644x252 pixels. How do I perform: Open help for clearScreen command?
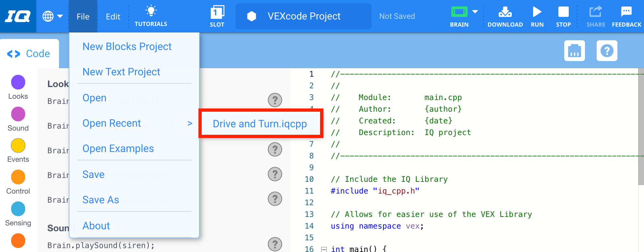[x=275, y=174]
